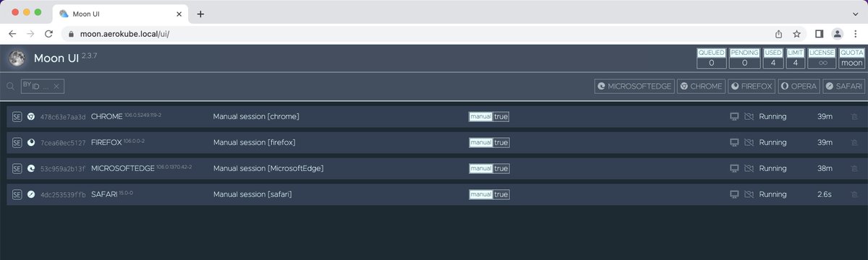Click the SE badge on the FIREFOX row

[17, 142]
